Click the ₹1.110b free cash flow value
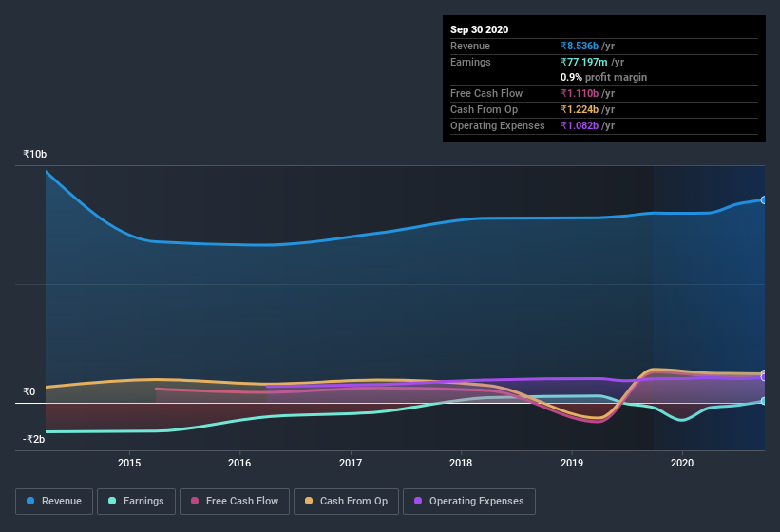 coord(580,93)
